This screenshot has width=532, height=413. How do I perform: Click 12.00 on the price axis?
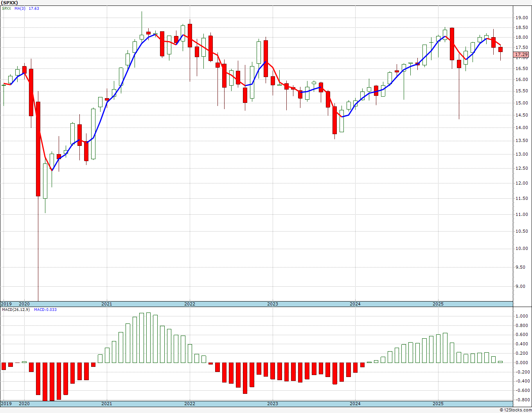[521, 183]
